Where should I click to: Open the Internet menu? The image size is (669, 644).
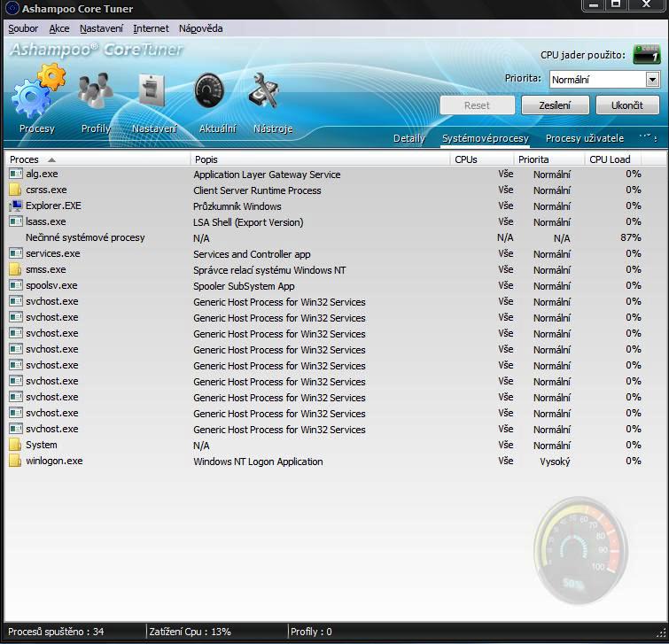click(151, 28)
